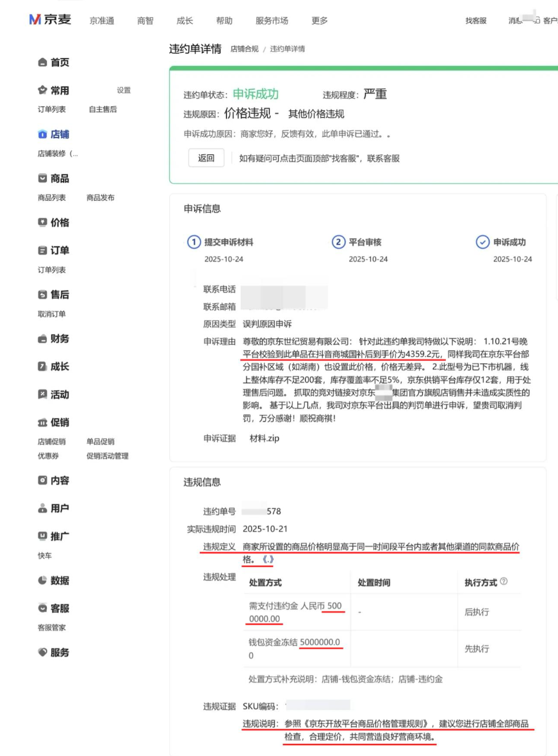Open the 财务 section icon

click(x=42, y=339)
